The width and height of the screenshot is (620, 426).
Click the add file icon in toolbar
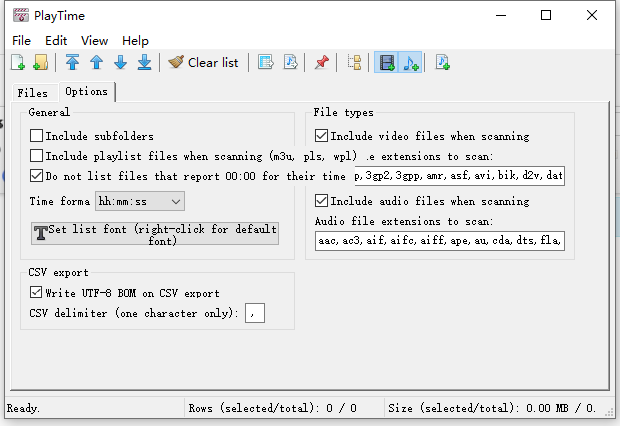[x=18, y=62]
